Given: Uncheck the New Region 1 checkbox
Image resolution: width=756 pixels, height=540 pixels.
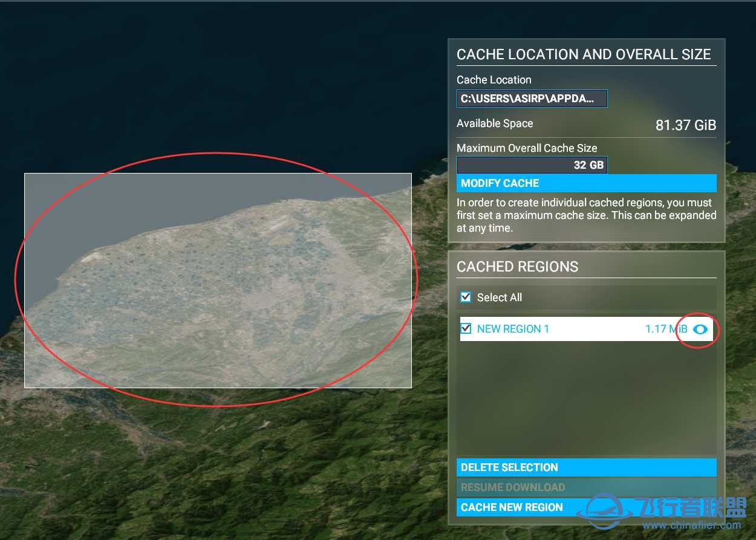Looking at the screenshot, I should click(466, 328).
